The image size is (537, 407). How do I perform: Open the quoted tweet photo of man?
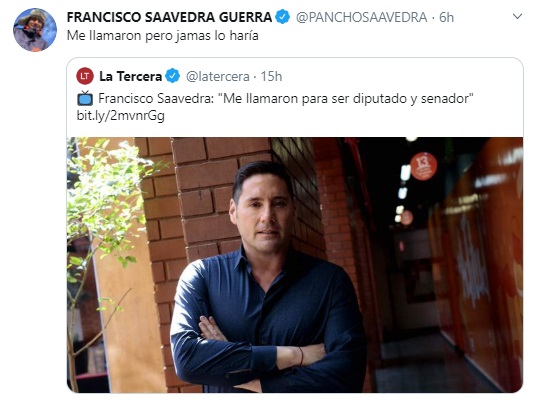pyautogui.click(x=295, y=265)
